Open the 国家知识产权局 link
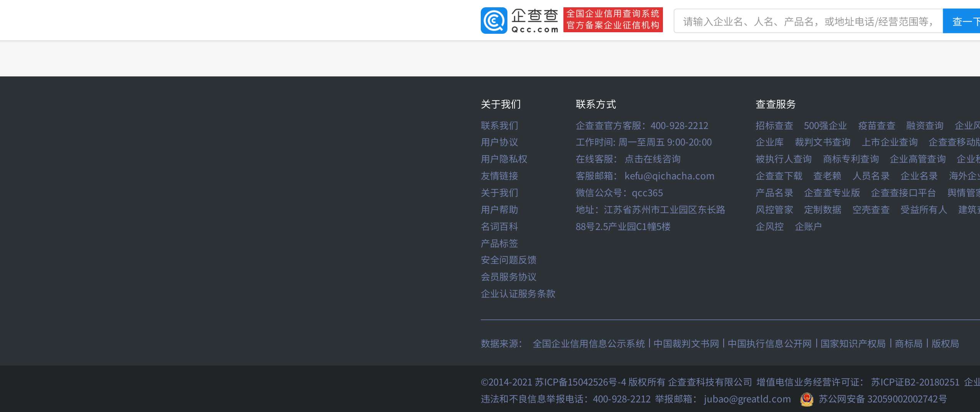 click(x=853, y=344)
